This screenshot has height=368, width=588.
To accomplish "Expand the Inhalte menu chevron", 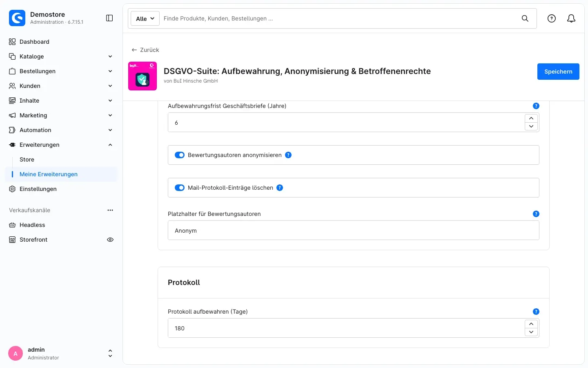I will click(110, 101).
